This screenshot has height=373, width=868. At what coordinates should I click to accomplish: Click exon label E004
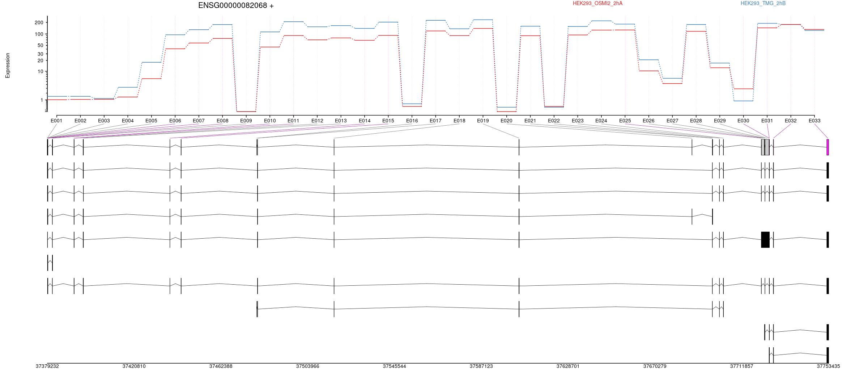click(128, 121)
